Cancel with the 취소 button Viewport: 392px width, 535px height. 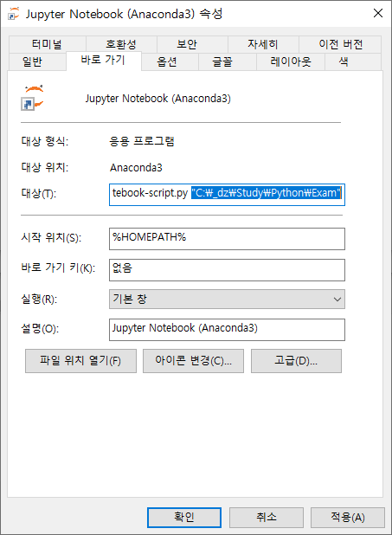coord(267,518)
